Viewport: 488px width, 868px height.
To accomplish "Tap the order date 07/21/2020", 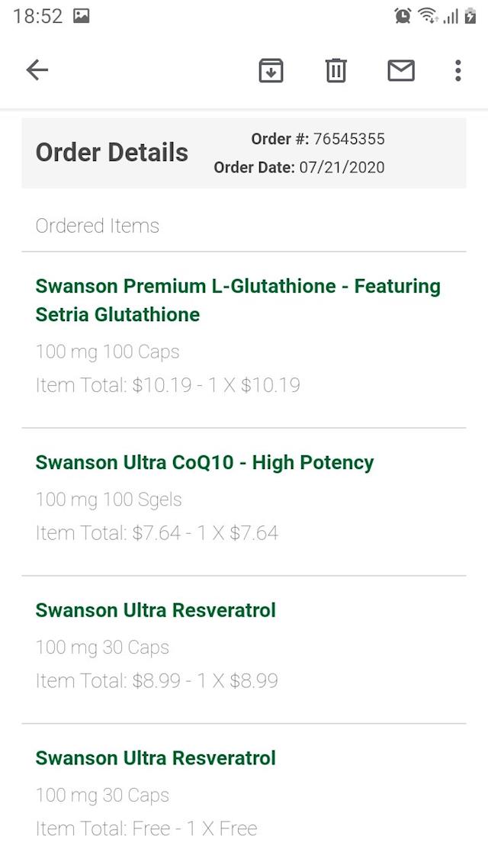I will coord(342,167).
